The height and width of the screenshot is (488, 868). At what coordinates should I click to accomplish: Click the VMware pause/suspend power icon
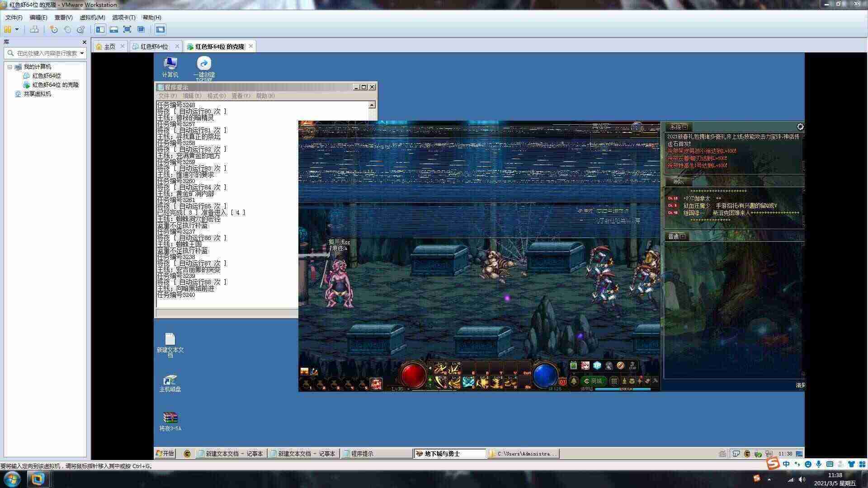[x=7, y=29]
